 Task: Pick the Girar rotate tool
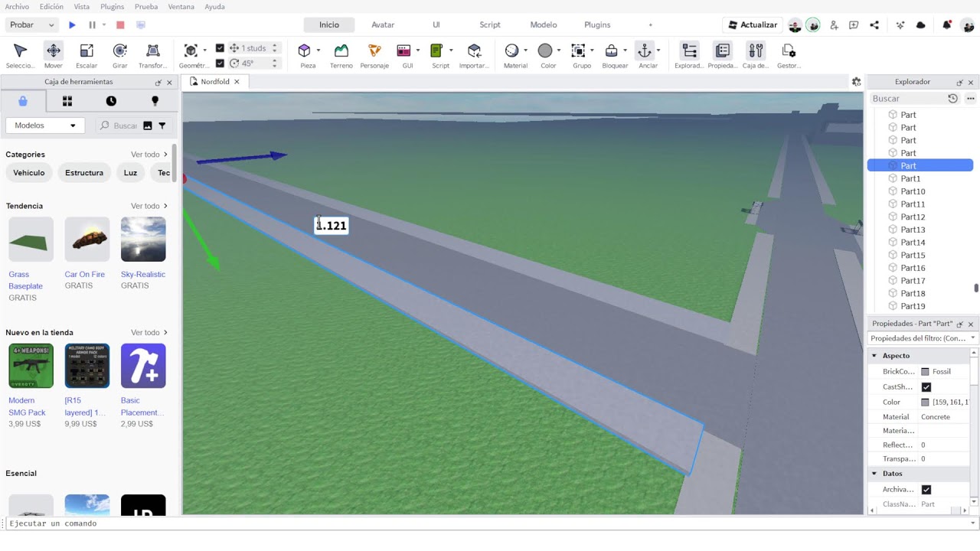click(x=120, y=56)
